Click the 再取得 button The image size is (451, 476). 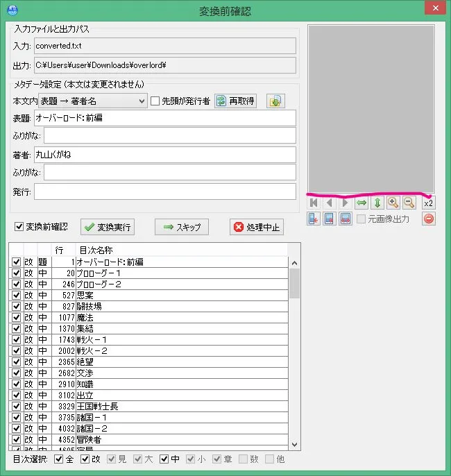pos(235,101)
